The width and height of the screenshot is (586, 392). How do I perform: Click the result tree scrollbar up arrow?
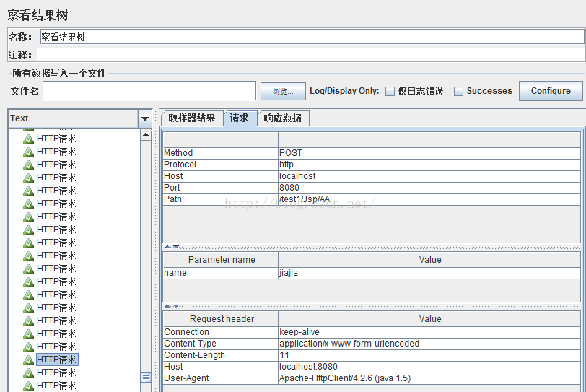pos(146,134)
